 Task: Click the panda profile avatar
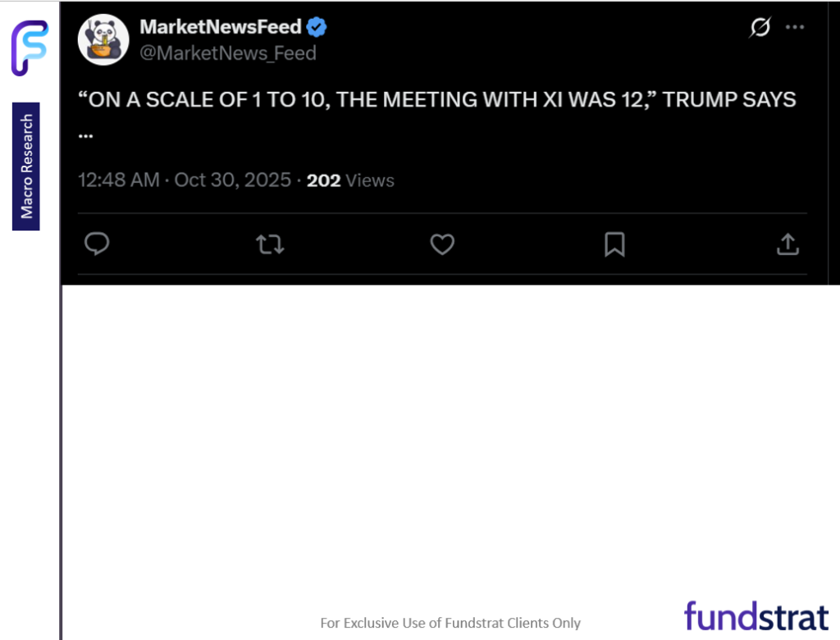(x=103, y=39)
